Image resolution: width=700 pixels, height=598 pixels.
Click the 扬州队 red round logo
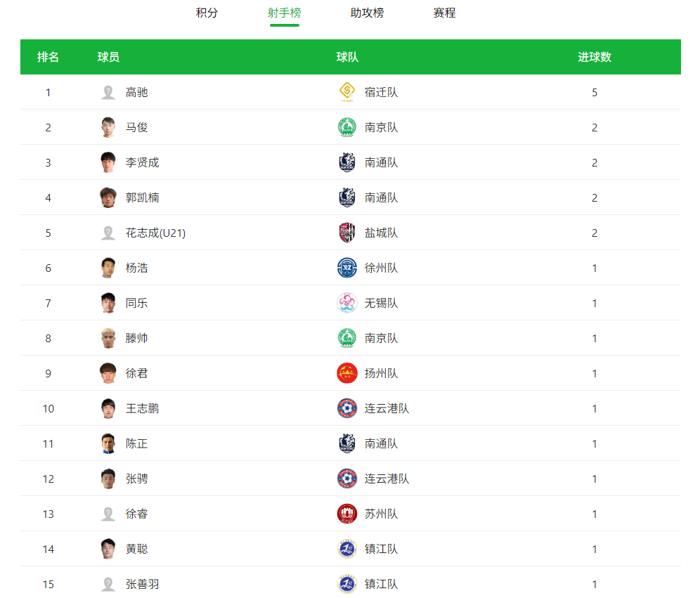(x=347, y=373)
